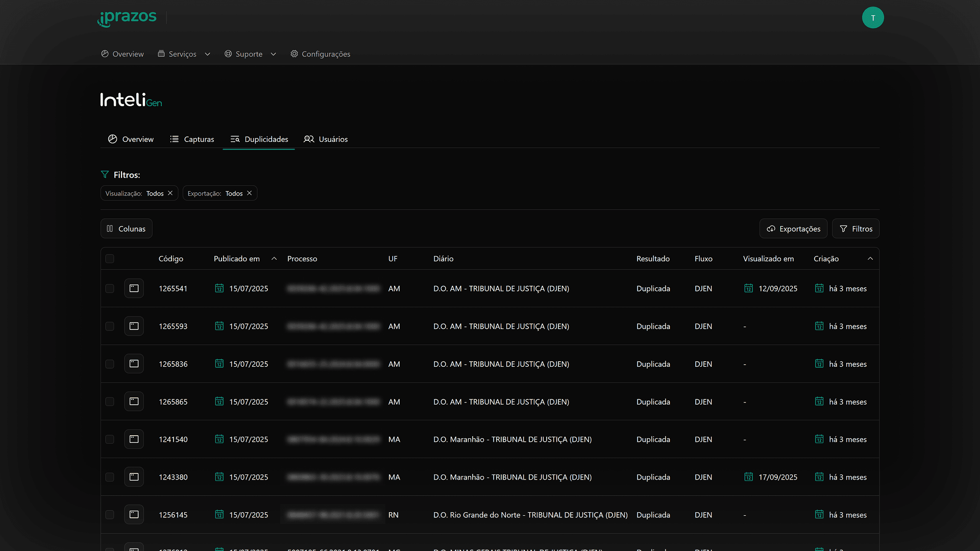Sort by Criação column header arrow

coord(870,259)
